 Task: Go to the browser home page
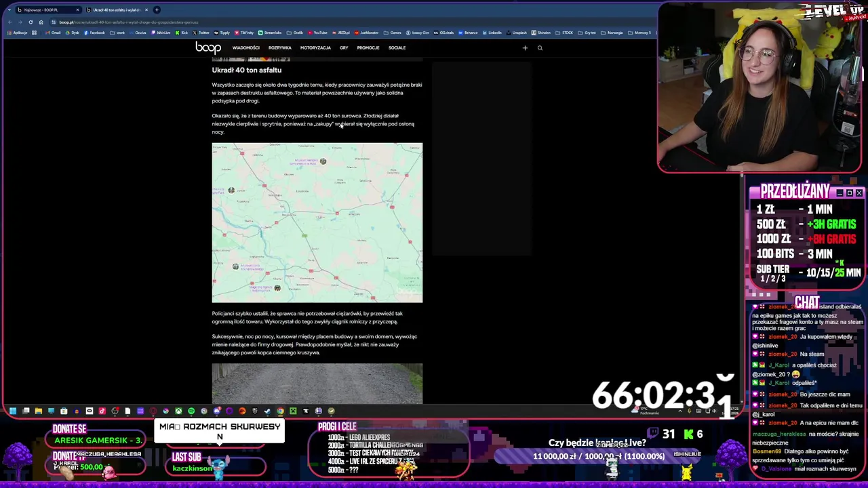pos(41,22)
